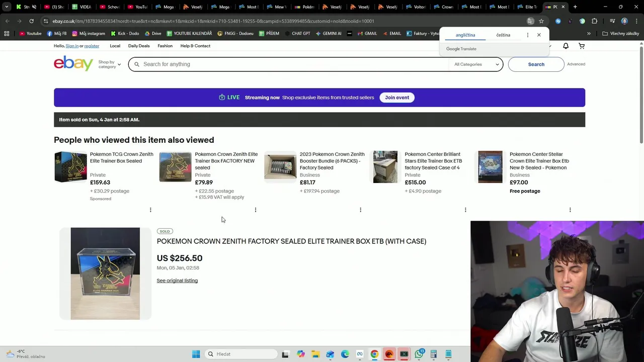The image size is (644, 362).
Task: Open Translate popup options menu
Action: (527, 35)
